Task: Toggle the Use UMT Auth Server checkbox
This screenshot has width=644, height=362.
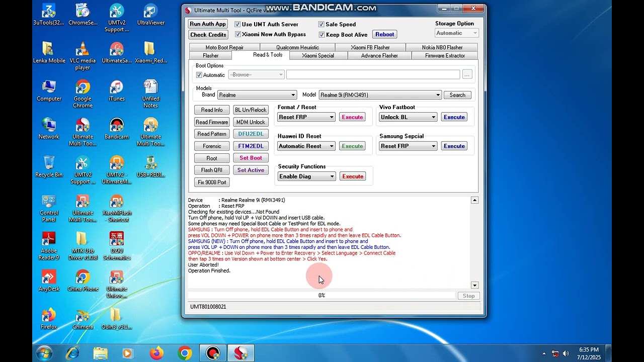Action: 237,24
